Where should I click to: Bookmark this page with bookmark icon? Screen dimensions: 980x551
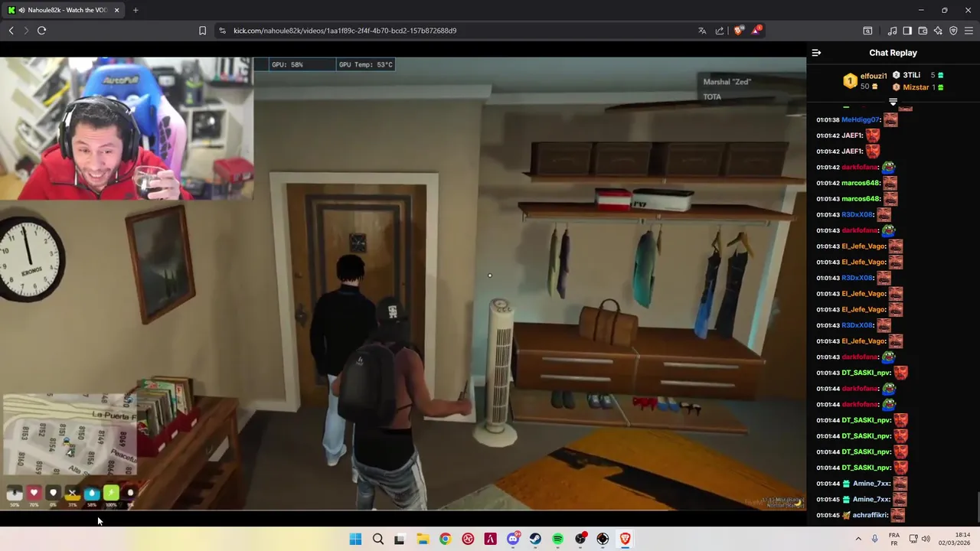[x=202, y=31]
